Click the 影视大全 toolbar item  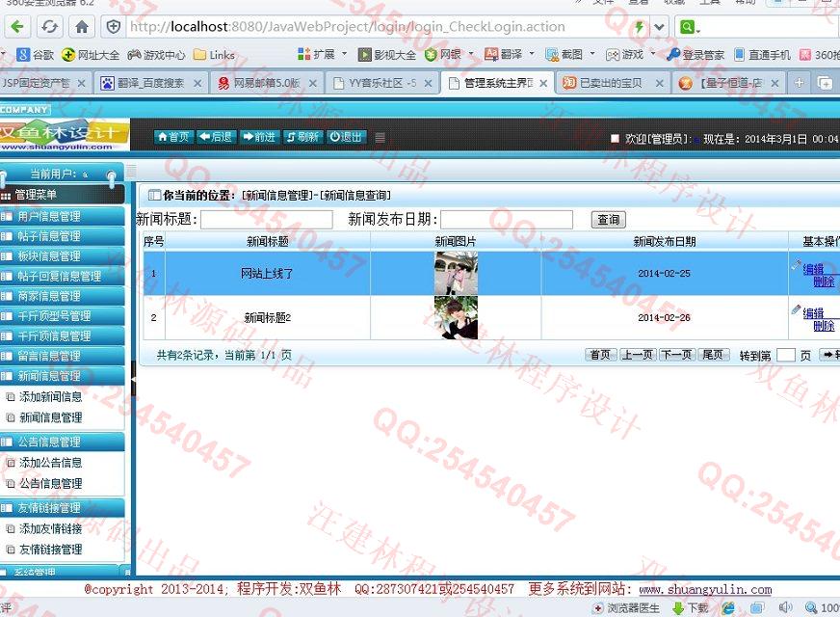click(x=387, y=54)
